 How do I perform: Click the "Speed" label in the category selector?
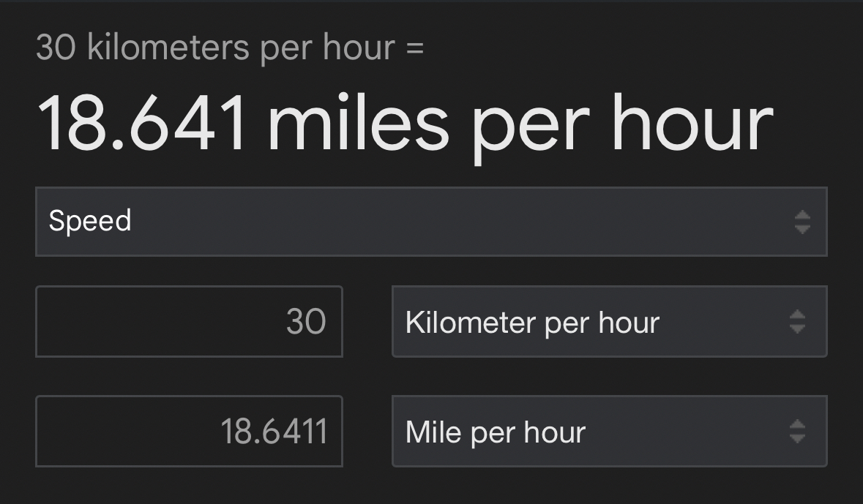click(90, 221)
